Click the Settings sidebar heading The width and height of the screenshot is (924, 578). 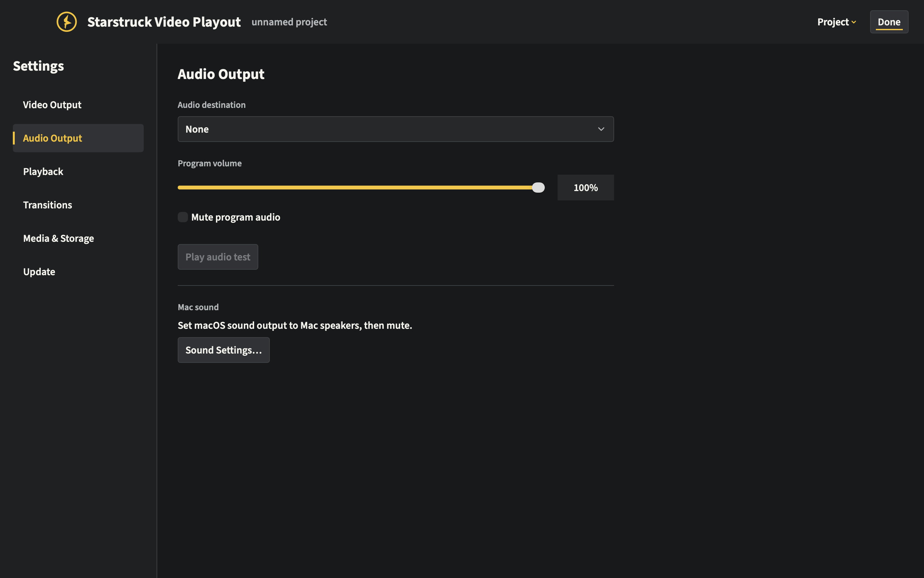coord(38,66)
